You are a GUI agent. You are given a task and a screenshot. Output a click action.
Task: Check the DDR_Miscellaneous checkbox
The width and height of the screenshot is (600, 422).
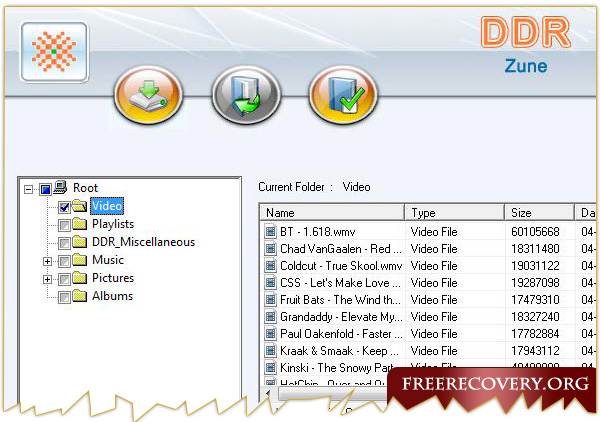coord(64,243)
